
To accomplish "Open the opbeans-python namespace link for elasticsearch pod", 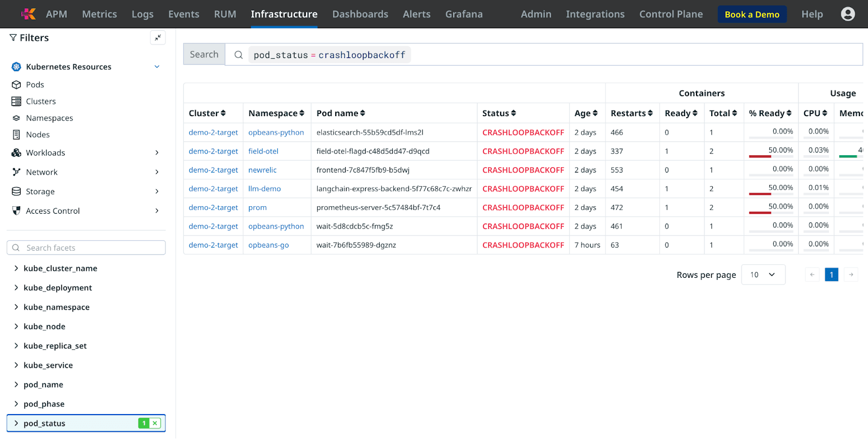I will coord(276,132).
